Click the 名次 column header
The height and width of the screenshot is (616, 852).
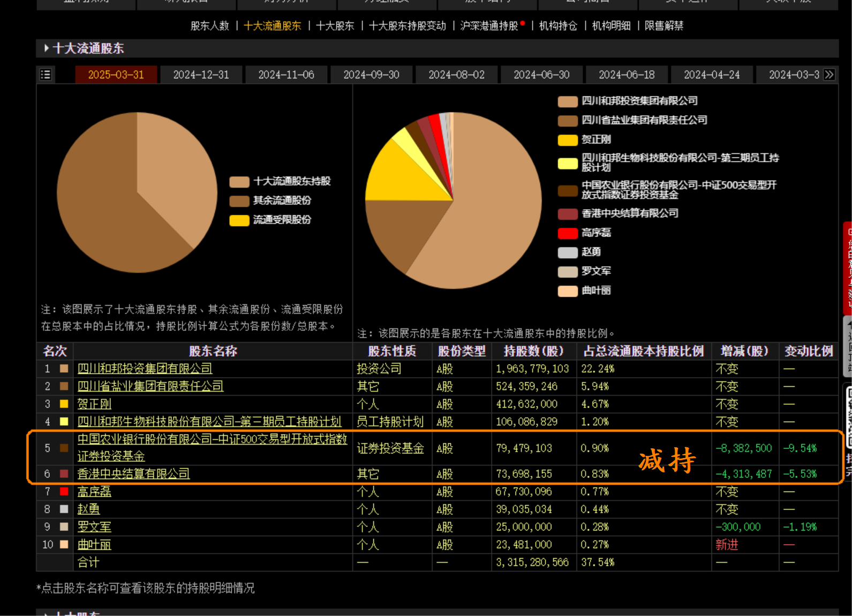coord(55,351)
